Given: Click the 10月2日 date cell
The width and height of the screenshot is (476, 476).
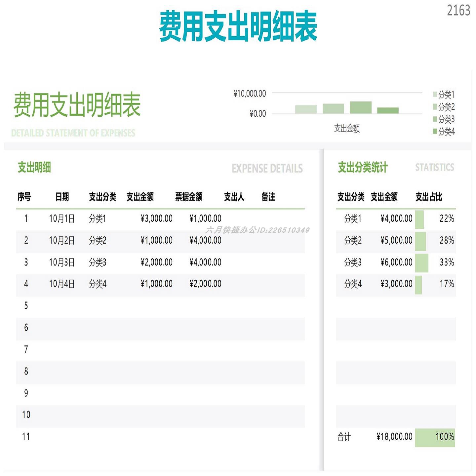Looking at the screenshot, I should click(62, 240).
